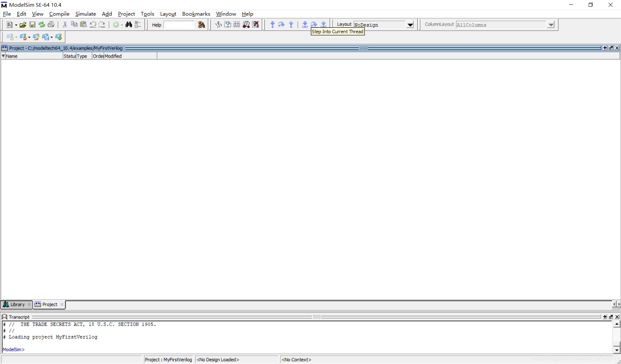
Task: Click the Compile Out-of-Date icon with question mark
Action: click(228, 25)
